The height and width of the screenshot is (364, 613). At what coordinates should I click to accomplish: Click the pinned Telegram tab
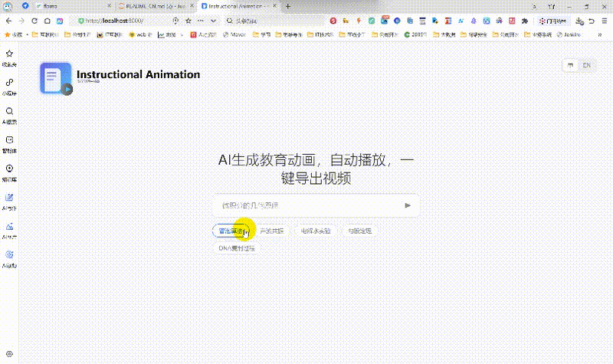point(25,6)
